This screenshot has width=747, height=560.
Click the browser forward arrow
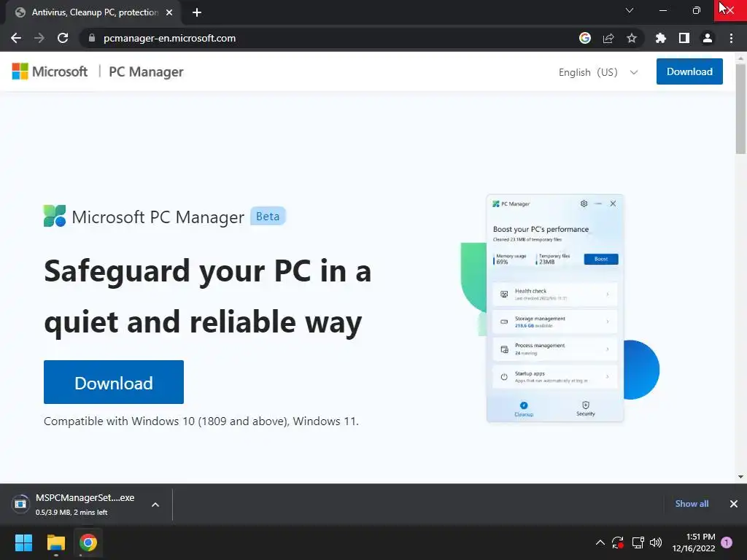39,38
